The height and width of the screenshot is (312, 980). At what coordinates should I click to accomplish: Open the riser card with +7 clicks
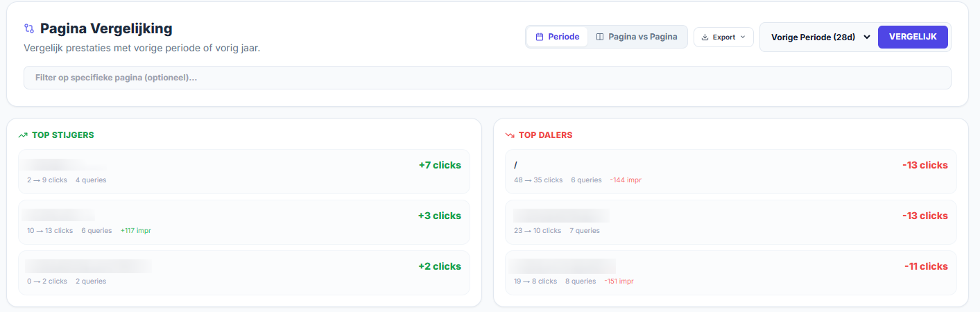[x=244, y=171]
